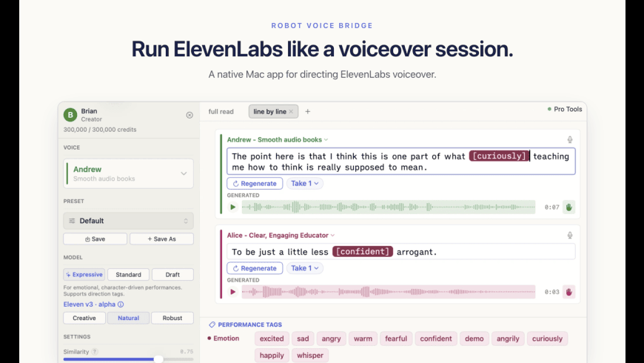Click the Save As preset button

[x=161, y=239]
